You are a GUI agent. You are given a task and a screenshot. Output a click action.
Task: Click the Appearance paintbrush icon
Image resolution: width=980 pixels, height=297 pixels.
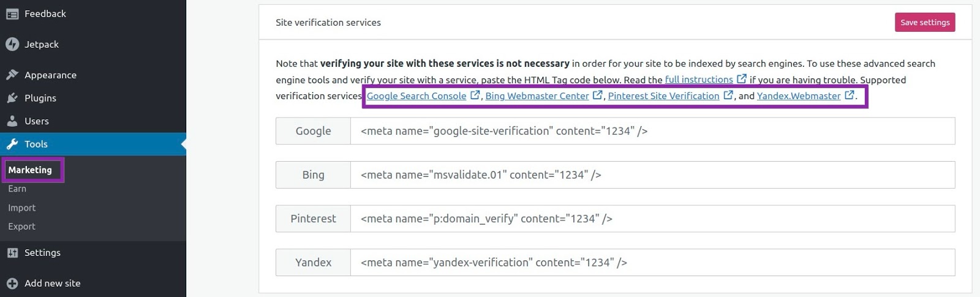click(12, 75)
